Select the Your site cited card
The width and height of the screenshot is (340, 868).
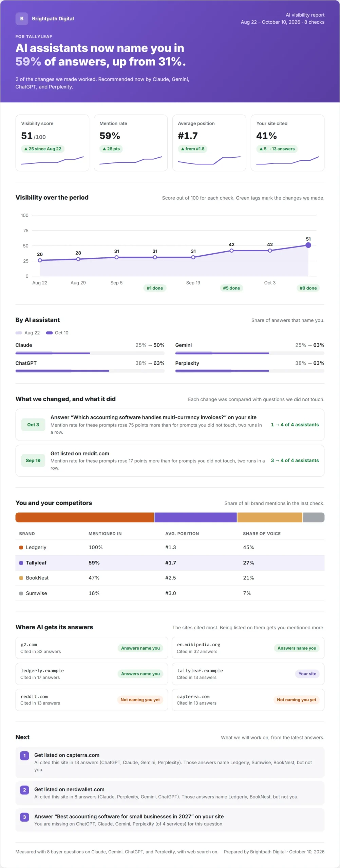(287, 143)
